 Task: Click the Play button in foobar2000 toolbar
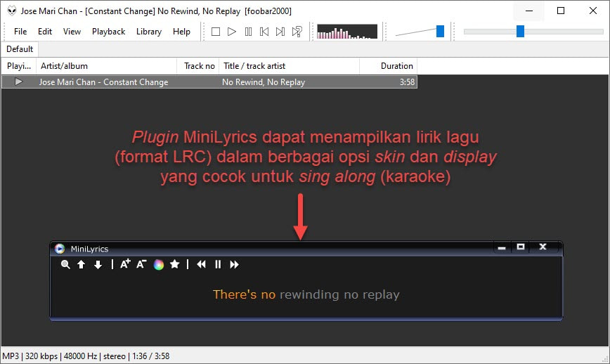coord(232,32)
